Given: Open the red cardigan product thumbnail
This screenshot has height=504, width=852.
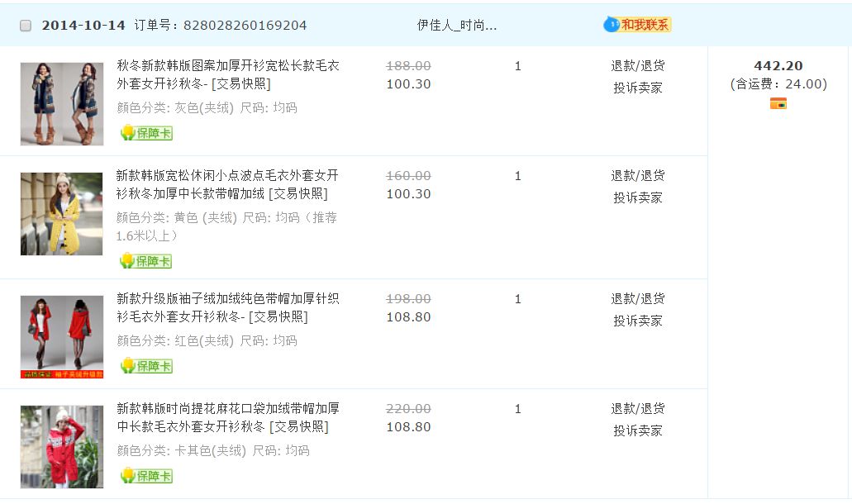Looking at the screenshot, I should [62, 337].
